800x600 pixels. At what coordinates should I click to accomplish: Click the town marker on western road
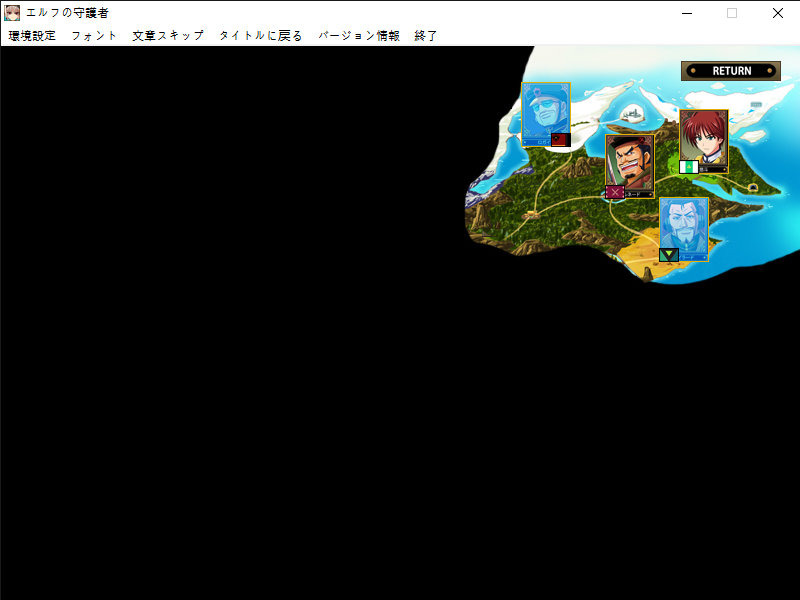pyautogui.click(x=531, y=215)
